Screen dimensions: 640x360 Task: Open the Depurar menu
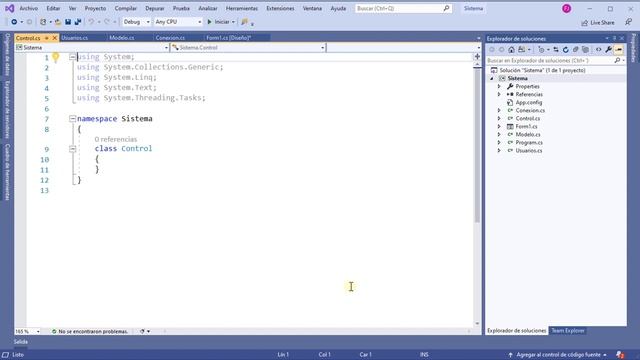click(155, 9)
